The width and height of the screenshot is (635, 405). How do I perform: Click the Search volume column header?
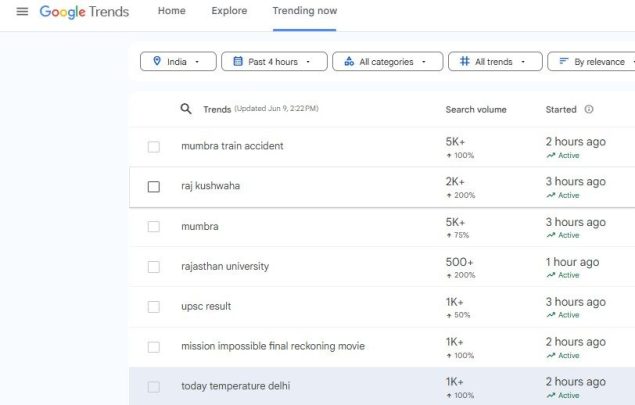click(x=476, y=109)
